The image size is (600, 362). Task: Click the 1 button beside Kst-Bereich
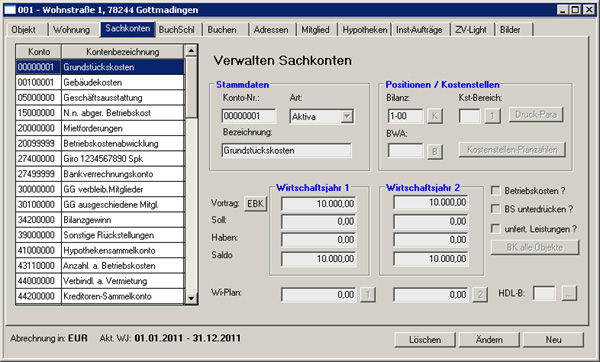[x=492, y=116]
